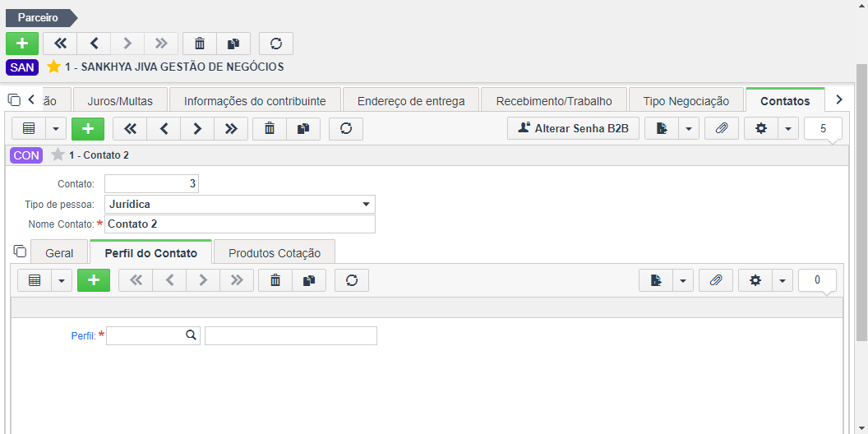This screenshot has height=434, width=868.
Task: Toggle grid view in the Perfil do Contato toolbar
Action: [x=35, y=280]
